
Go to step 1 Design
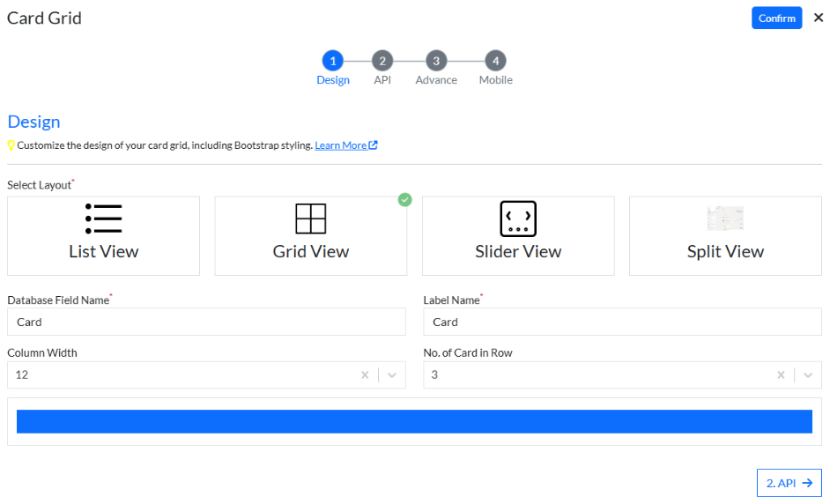point(332,61)
